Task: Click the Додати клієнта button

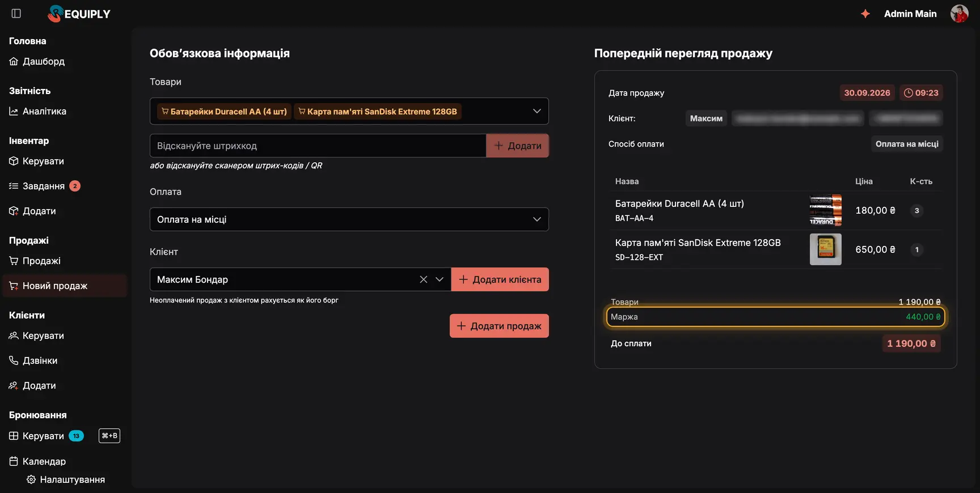Action: click(x=500, y=279)
